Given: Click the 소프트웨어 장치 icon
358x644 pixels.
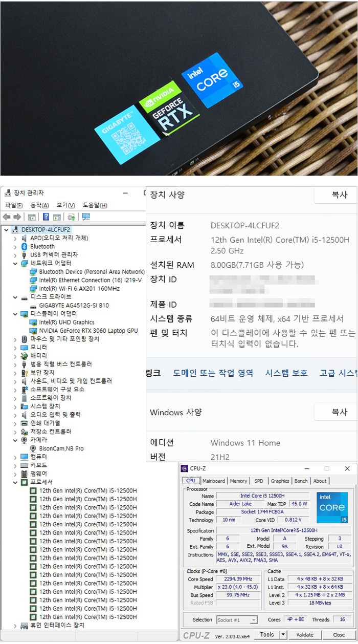Looking at the screenshot, I should point(24,398).
